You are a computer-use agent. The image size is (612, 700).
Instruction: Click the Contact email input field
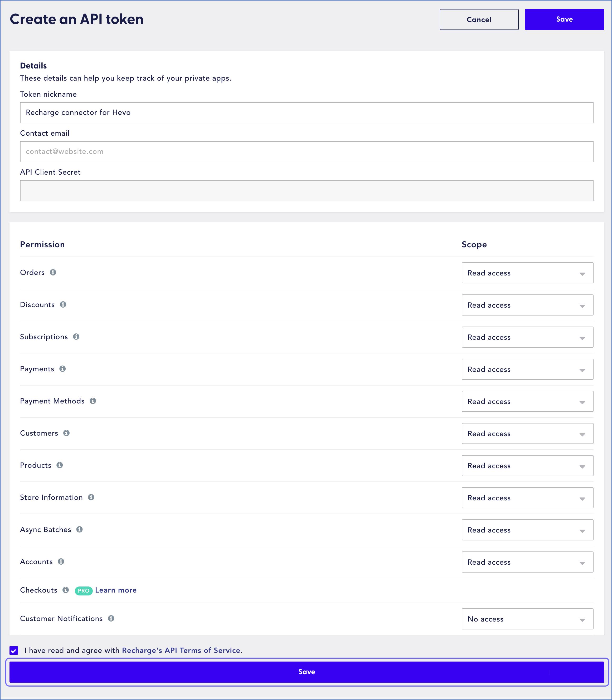[306, 151]
